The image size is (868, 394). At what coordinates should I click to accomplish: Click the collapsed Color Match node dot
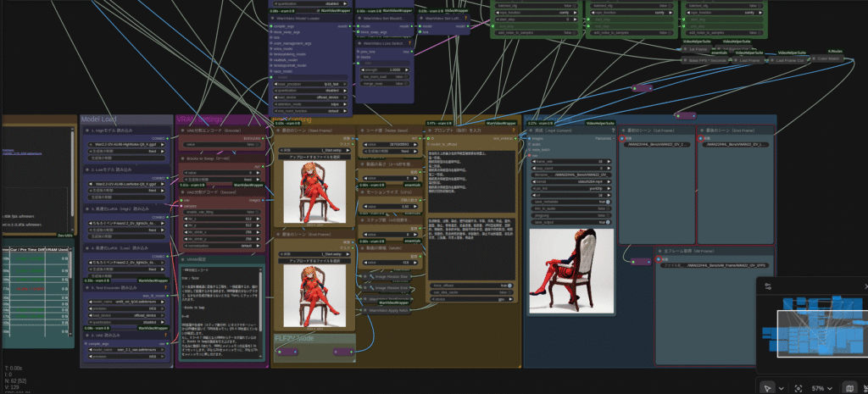[812, 58]
